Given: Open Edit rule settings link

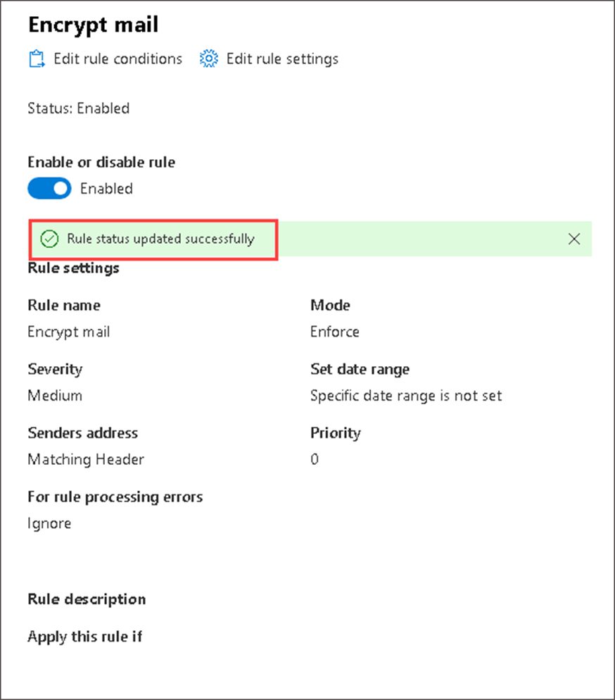Looking at the screenshot, I should (x=281, y=58).
